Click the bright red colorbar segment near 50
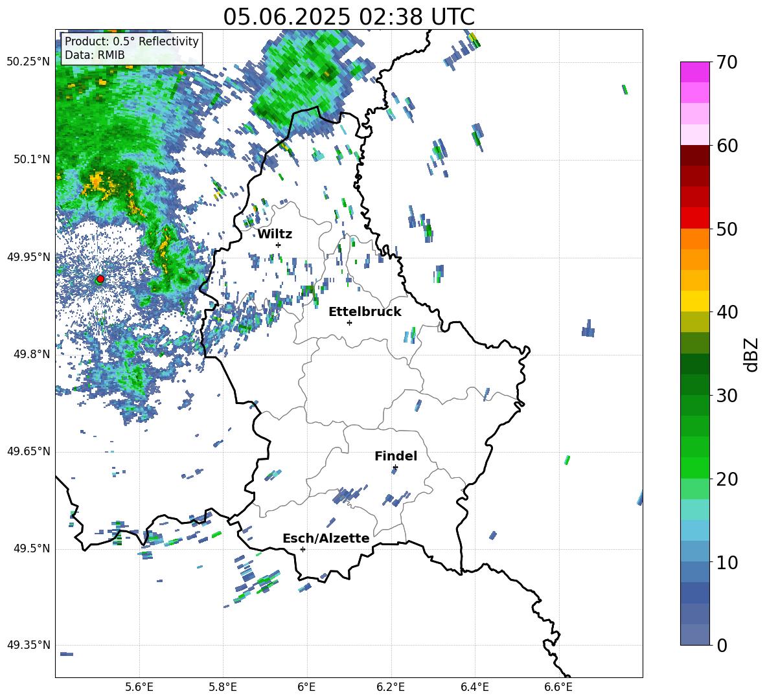 (695, 218)
